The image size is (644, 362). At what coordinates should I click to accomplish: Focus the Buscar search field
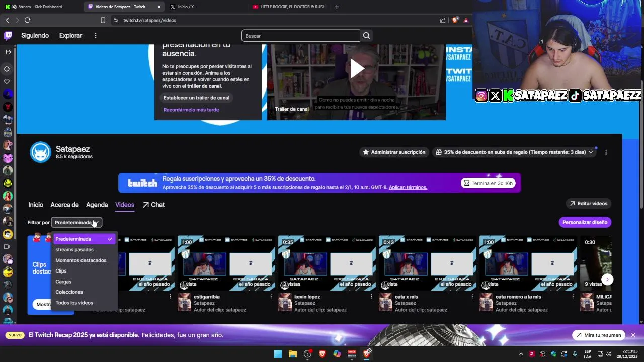click(x=301, y=36)
